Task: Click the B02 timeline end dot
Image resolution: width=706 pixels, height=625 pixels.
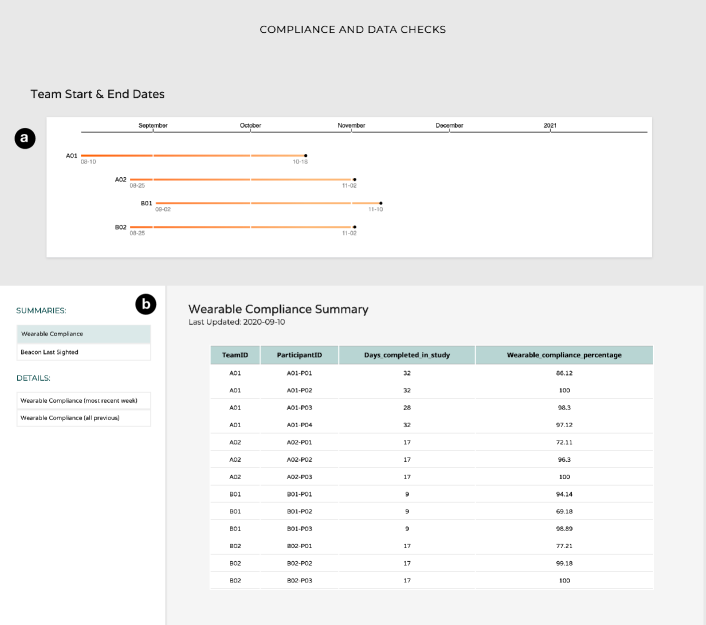Action: (x=355, y=227)
